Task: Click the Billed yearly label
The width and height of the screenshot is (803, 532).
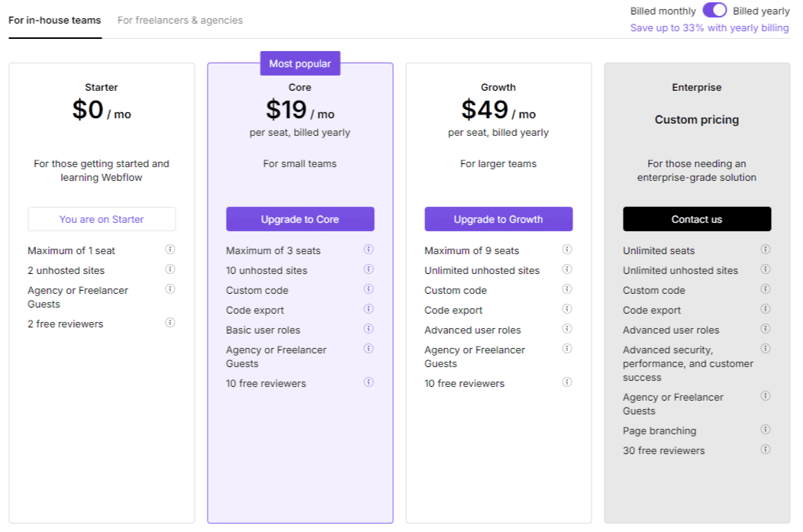Action: (x=761, y=11)
